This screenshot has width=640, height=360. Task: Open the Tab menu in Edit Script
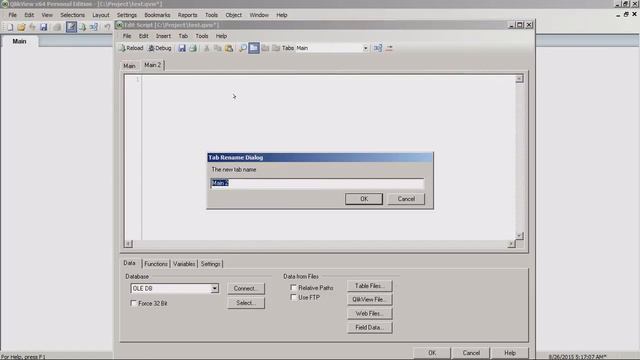click(x=183, y=36)
